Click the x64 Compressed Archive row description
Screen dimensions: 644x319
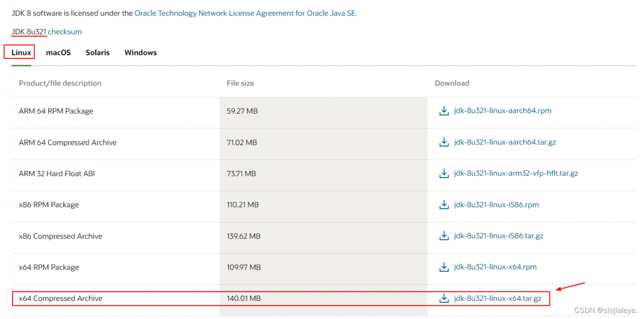point(60,298)
